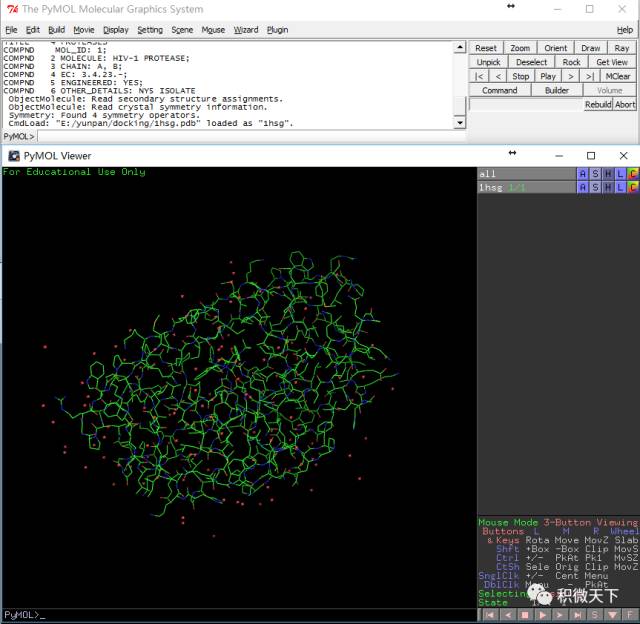This screenshot has width=640, height=624.
Task: Click the MClear button
Action: 618,76
